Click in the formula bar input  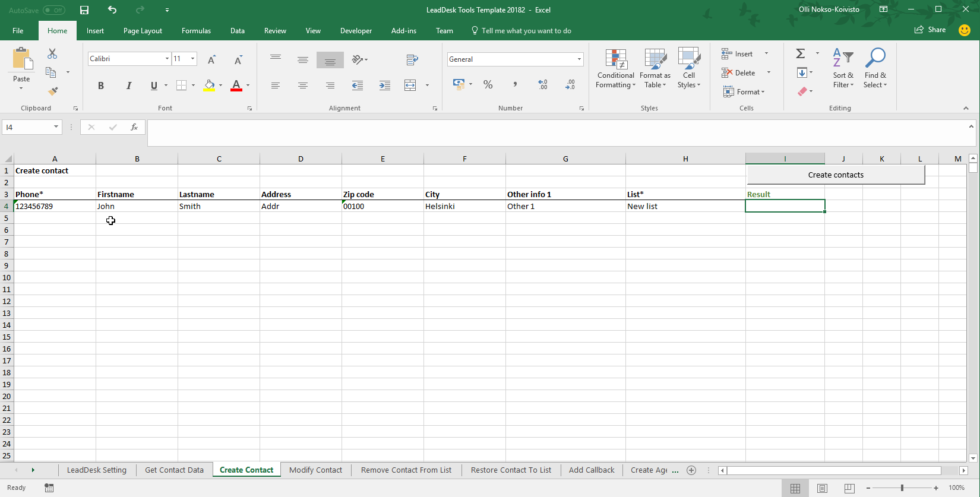561,133
